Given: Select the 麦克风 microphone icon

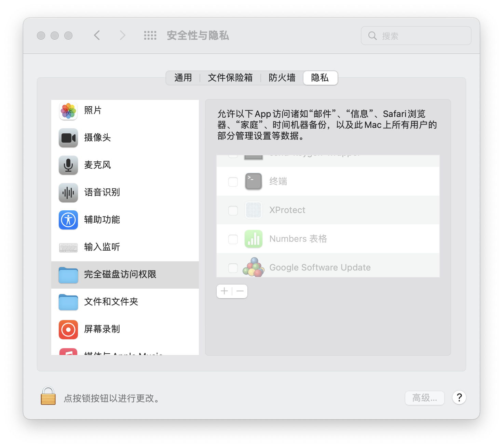Looking at the screenshot, I should point(68,165).
